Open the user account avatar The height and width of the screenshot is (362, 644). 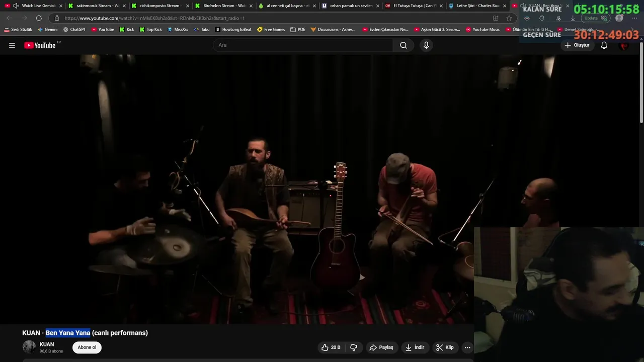(624, 45)
